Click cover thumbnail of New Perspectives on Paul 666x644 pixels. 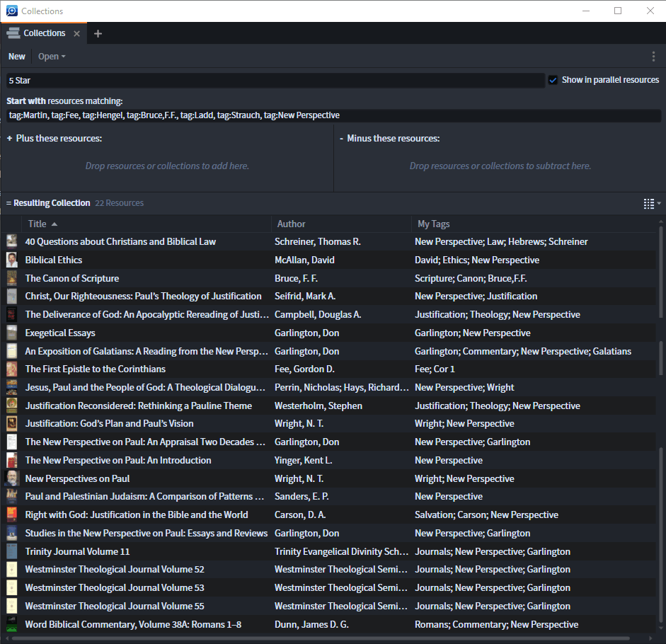12,478
